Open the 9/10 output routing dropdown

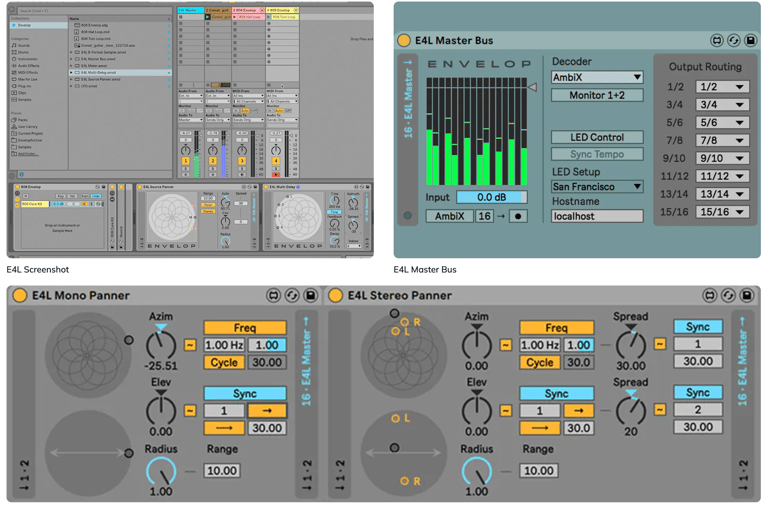pos(722,158)
